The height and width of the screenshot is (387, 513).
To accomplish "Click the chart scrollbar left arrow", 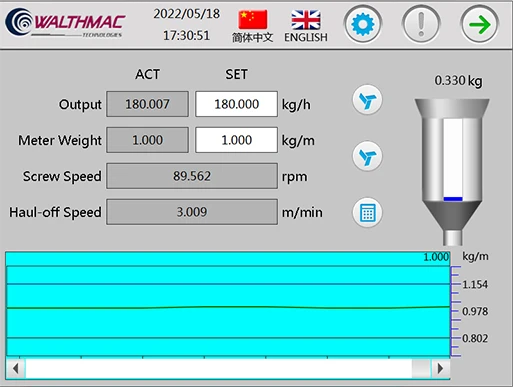I will pos(16,368).
